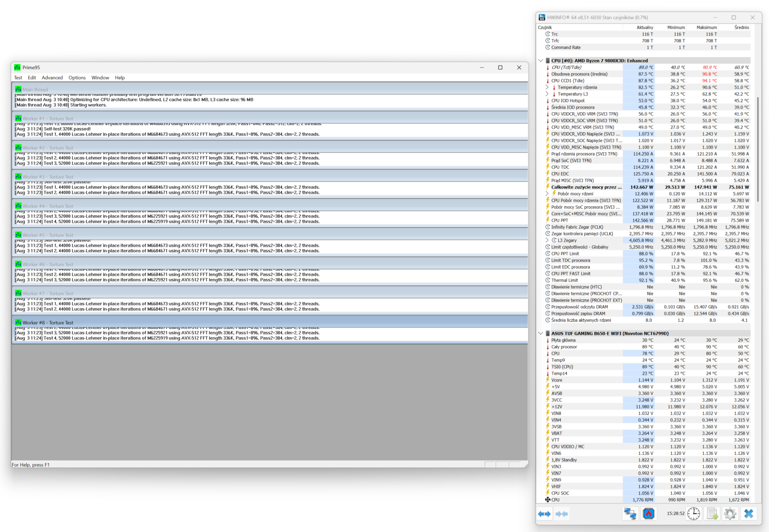Click the clock icon beside Command Rate
This screenshot has width=769, height=532.
548,48
